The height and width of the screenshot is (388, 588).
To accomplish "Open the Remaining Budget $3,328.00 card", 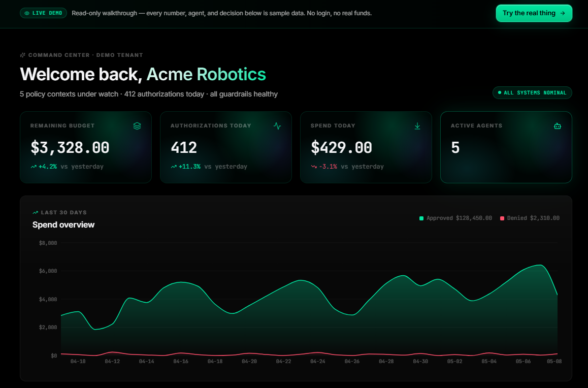I will [86, 147].
